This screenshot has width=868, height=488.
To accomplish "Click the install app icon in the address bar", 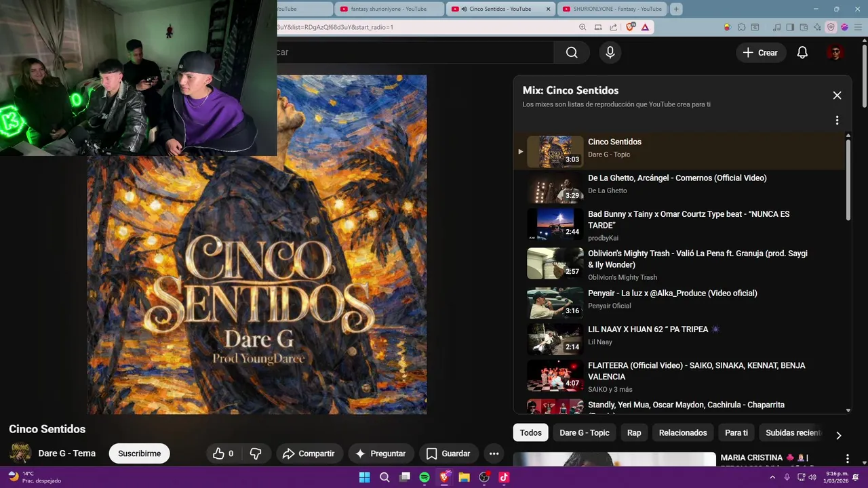I will point(598,27).
